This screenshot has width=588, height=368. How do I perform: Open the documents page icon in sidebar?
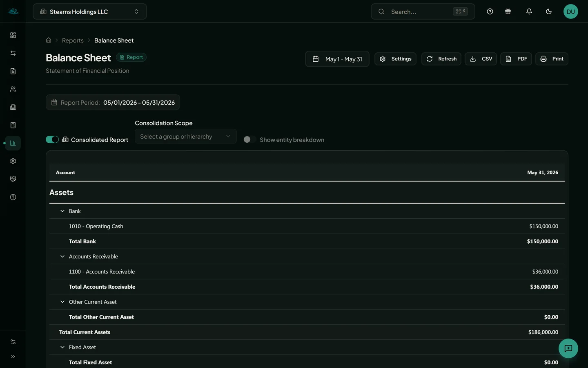(13, 71)
